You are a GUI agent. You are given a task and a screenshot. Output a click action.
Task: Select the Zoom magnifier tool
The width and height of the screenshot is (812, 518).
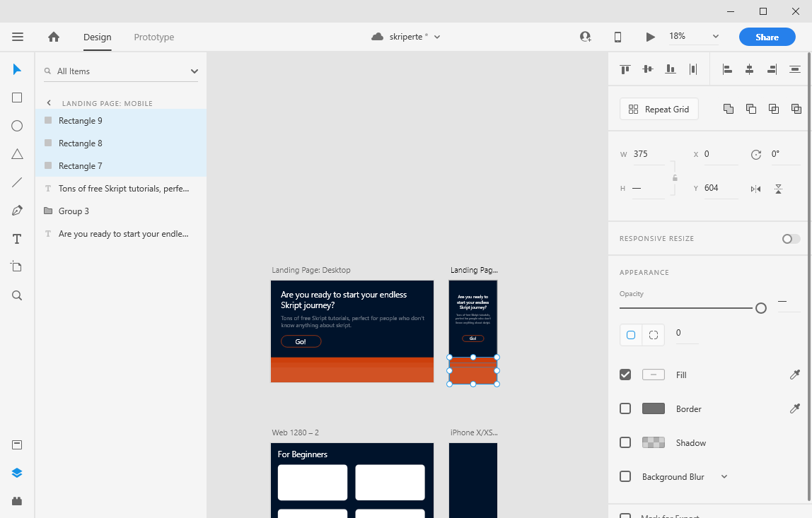tap(17, 295)
